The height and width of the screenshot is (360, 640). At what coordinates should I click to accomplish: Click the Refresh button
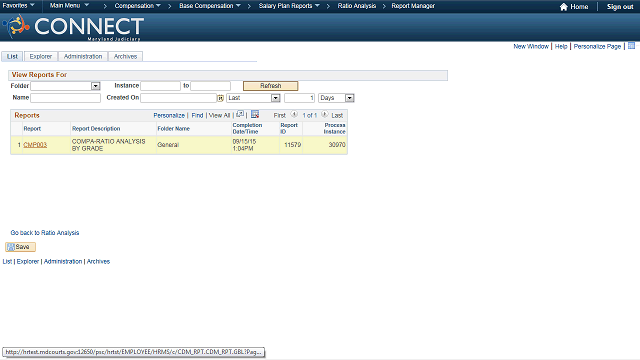click(271, 86)
